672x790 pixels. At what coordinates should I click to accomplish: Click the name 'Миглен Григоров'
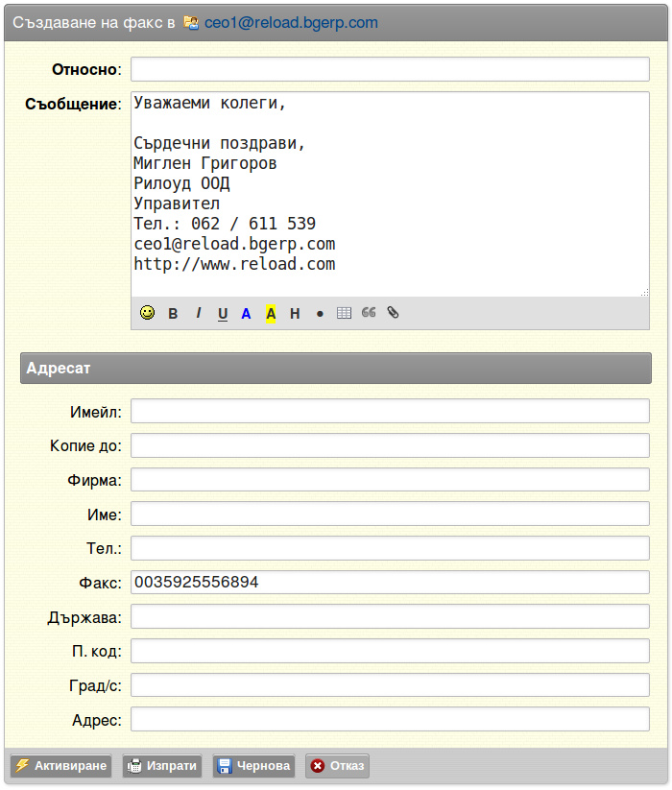point(205,164)
